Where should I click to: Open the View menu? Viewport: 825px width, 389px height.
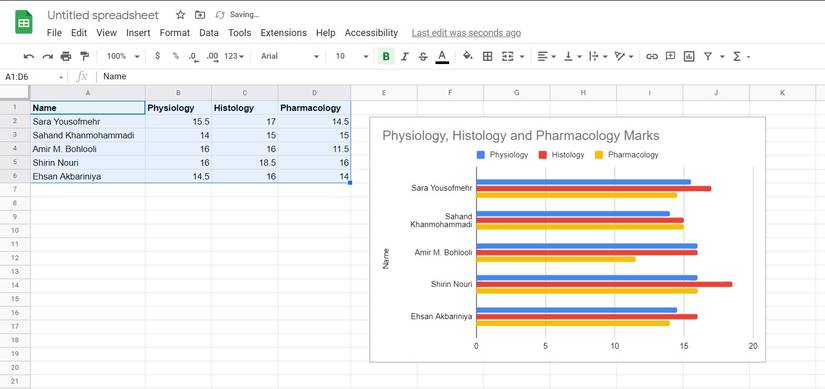(x=106, y=33)
